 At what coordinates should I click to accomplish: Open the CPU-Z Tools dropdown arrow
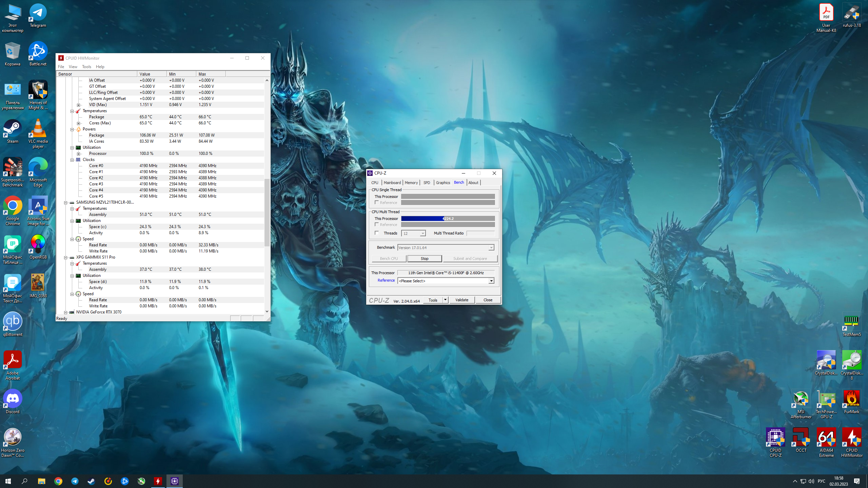(x=445, y=300)
